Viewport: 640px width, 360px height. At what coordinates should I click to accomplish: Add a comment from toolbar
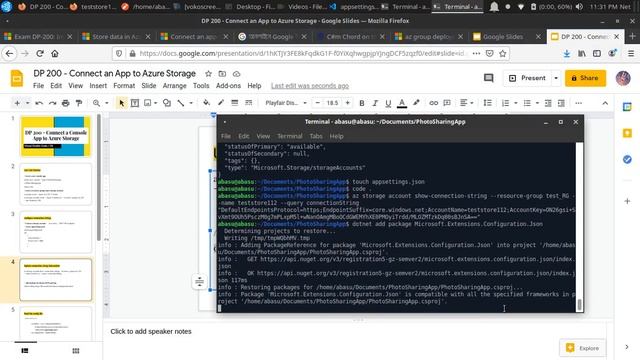[x=447, y=103]
